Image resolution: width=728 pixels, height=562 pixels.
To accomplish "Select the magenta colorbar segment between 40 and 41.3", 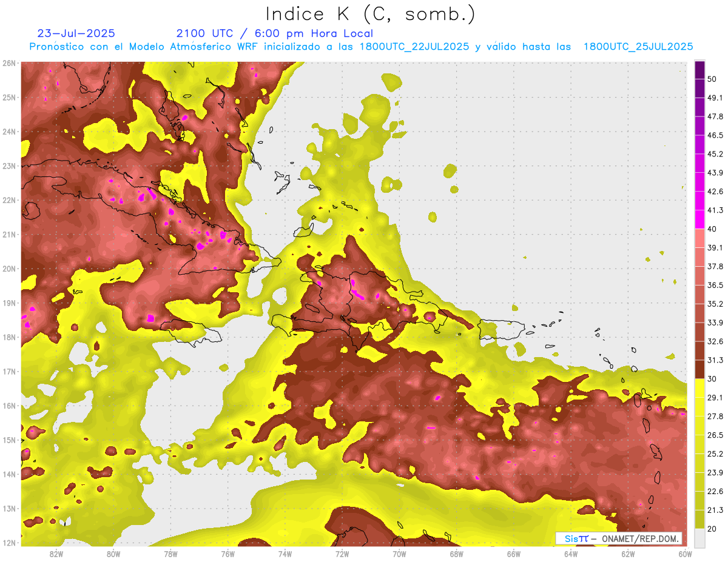I will click(699, 219).
